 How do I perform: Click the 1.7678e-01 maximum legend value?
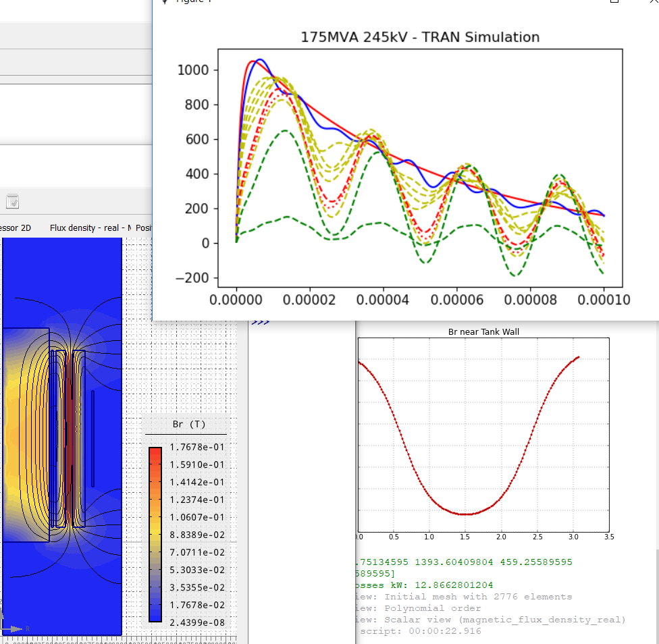pyautogui.click(x=196, y=448)
